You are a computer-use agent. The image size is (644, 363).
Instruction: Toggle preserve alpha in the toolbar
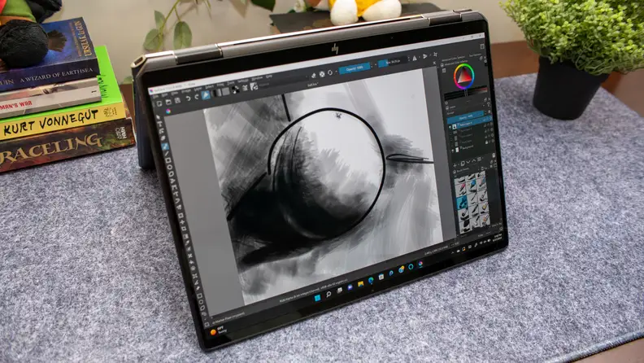pyautogui.click(x=322, y=74)
